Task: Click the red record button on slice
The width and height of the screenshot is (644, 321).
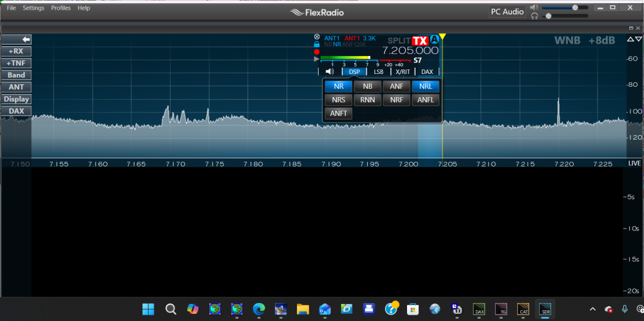Action: [x=317, y=52]
